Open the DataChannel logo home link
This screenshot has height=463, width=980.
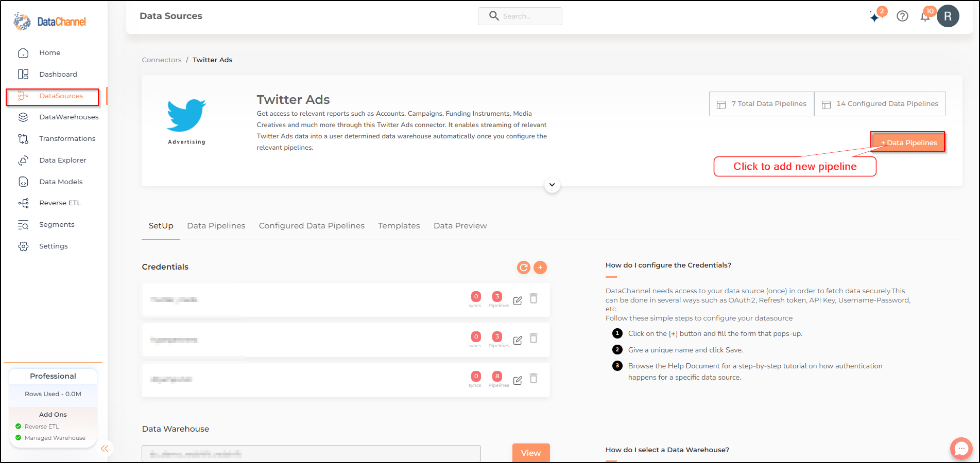49,22
